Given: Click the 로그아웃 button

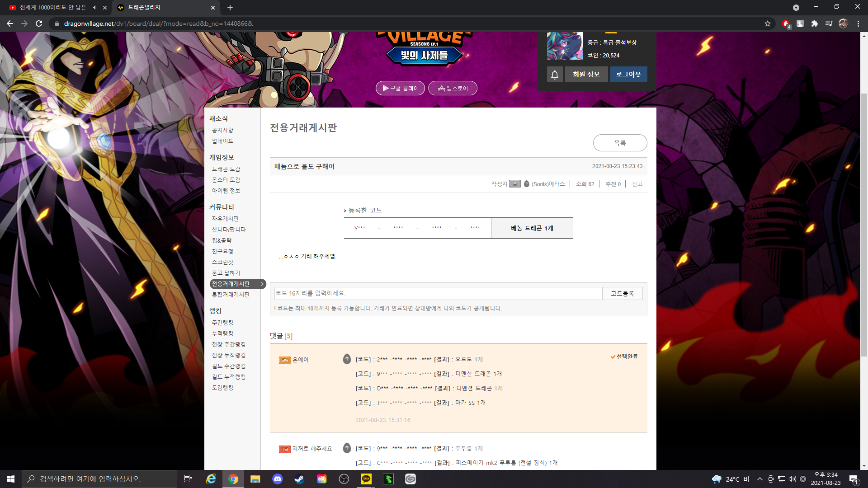Looking at the screenshot, I should [629, 75].
